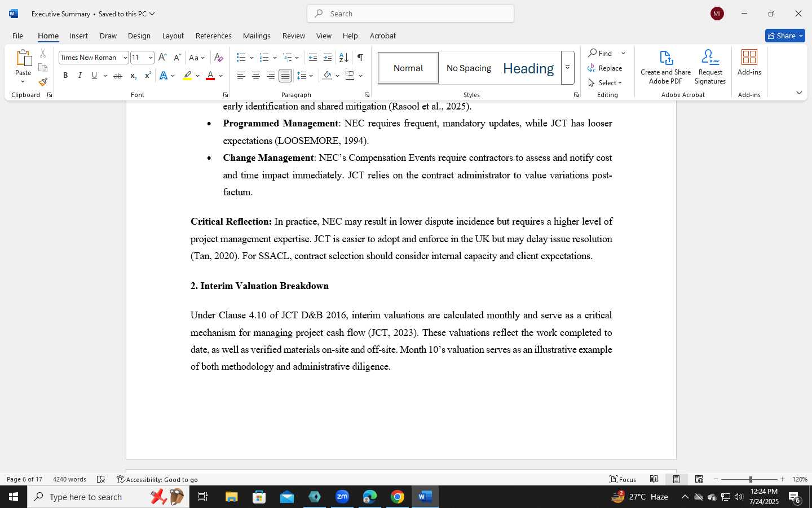Open the Add-ins button

749,63
